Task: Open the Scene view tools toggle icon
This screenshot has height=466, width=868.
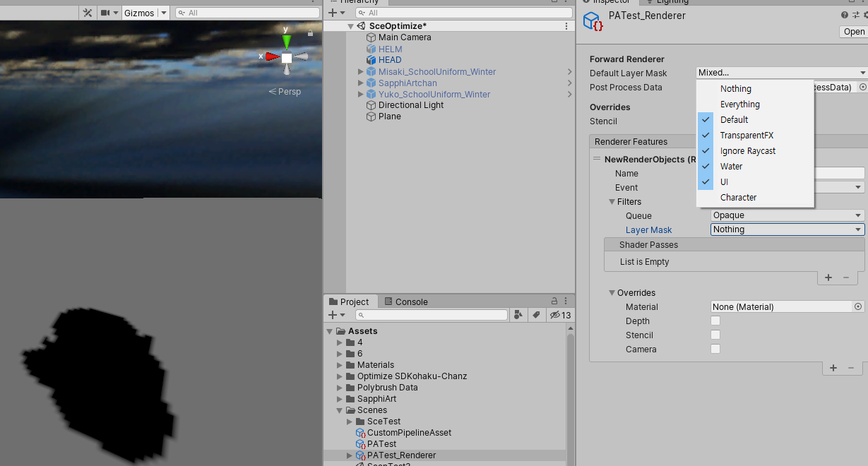Action: (88, 13)
